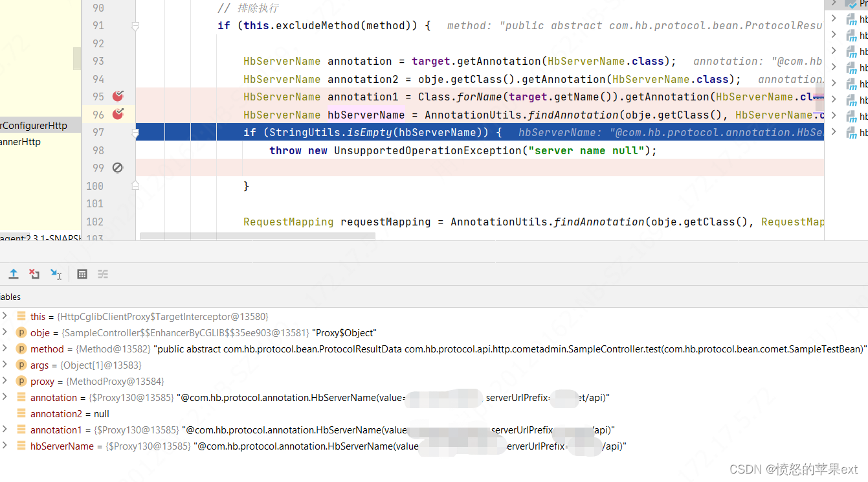Click the parameter icon beside 'args'
This screenshot has height=482, width=868.
click(21, 365)
